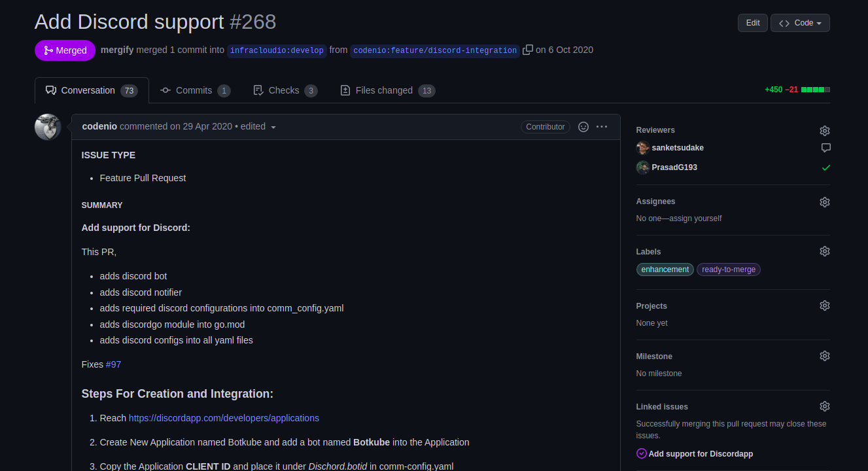Open the discordapp developers applications URL
868x471 pixels.
[x=224, y=418]
